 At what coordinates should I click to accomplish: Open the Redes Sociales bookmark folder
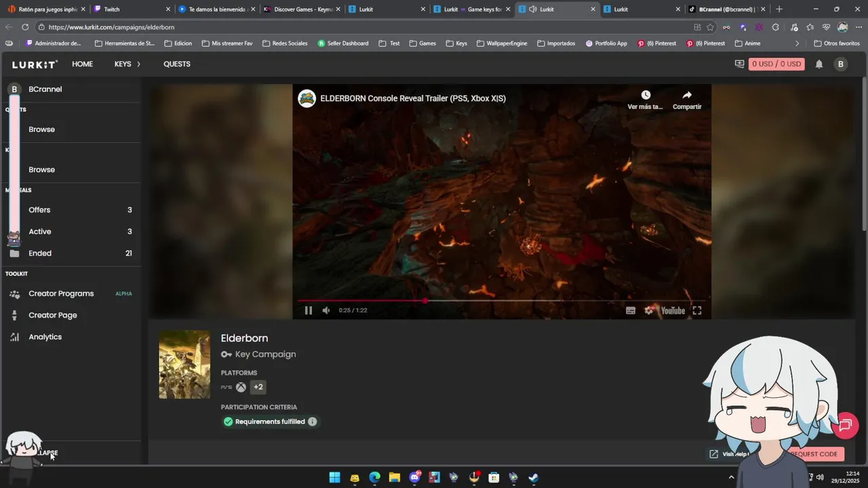point(284,43)
